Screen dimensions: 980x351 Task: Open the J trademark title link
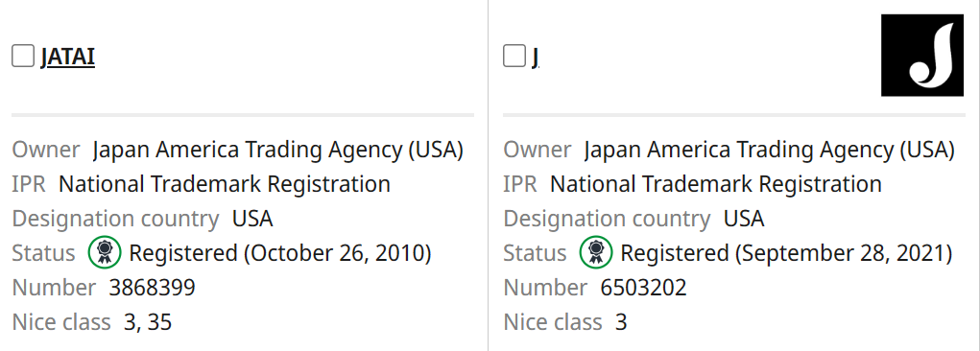pyautogui.click(x=535, y=57)
